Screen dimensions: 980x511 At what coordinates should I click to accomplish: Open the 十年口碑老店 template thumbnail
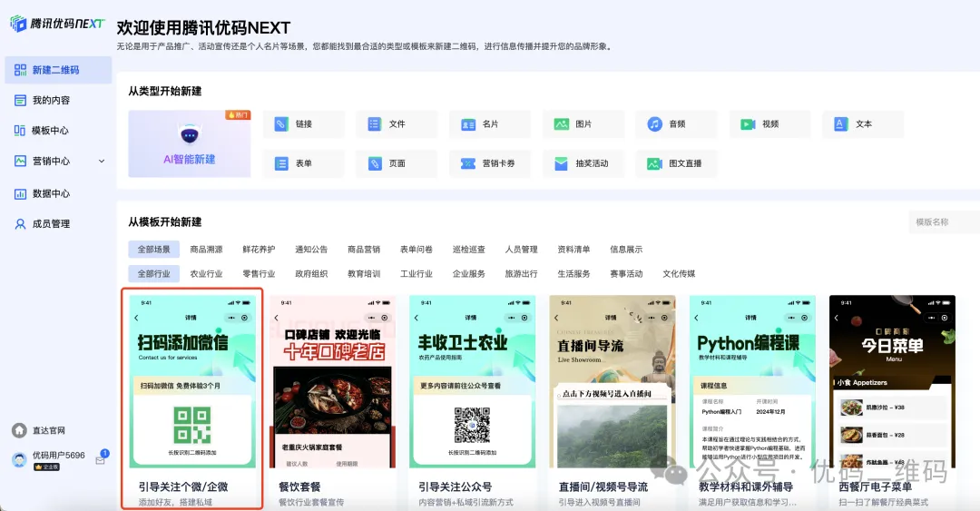[x=332, y=381]
